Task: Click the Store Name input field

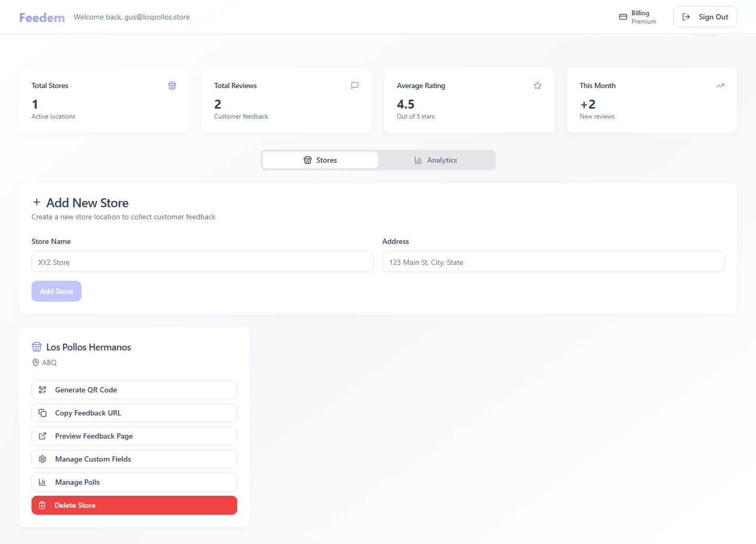Action: point(203,262)
